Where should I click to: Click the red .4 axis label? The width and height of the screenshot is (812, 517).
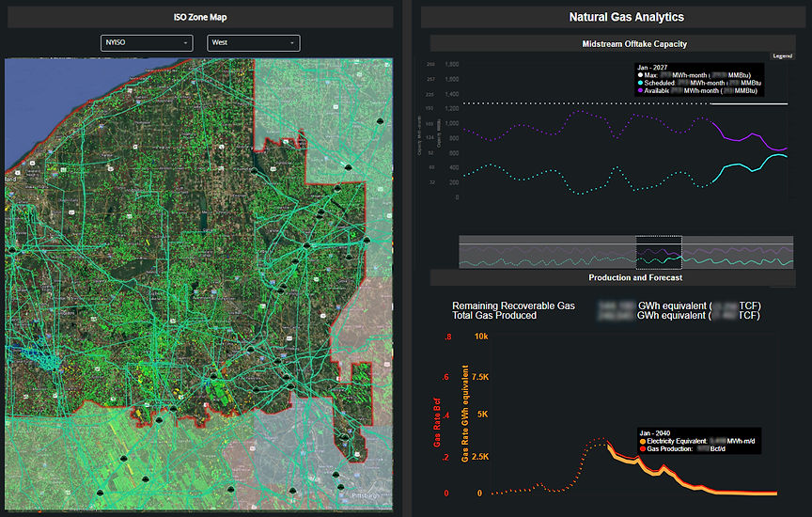tap(445, 416)
